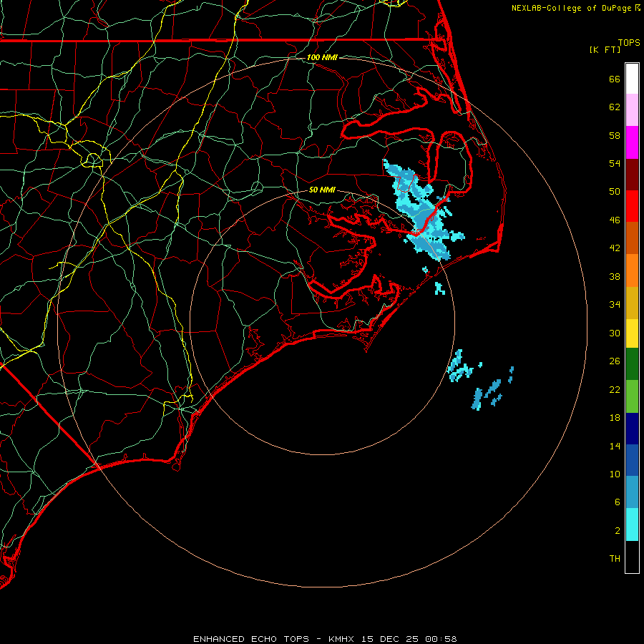Click the bright red 50 kft legend swatch
Viewport: 644px width, 644px height.
(632, 206)
